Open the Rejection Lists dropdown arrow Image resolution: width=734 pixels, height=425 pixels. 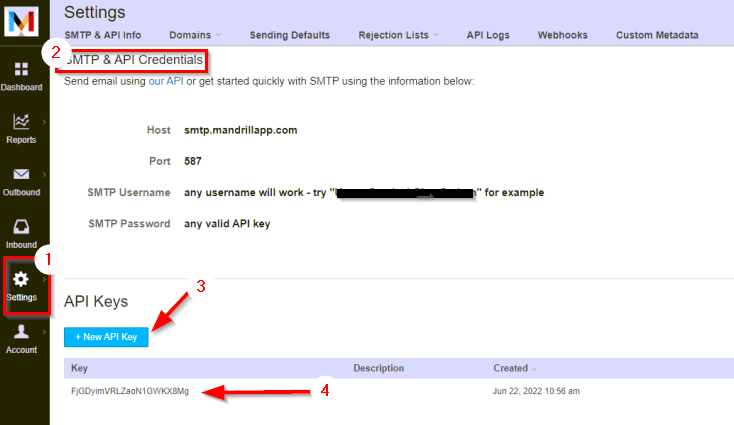(x=436, y=35)
